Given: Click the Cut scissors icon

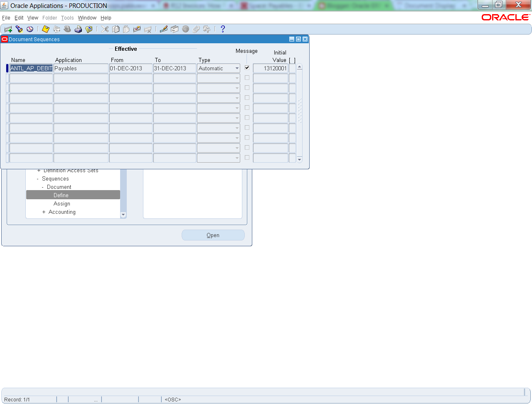Looking at the screenshot, I should tap(105, 29).
